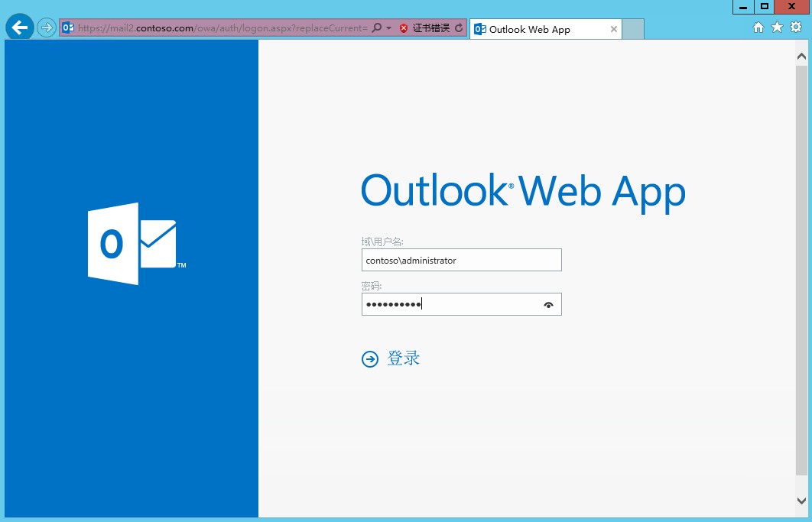The width and height of the screenshot is (812, 522).
Task: Click the scrollbar up arrow
Action: 801,56
